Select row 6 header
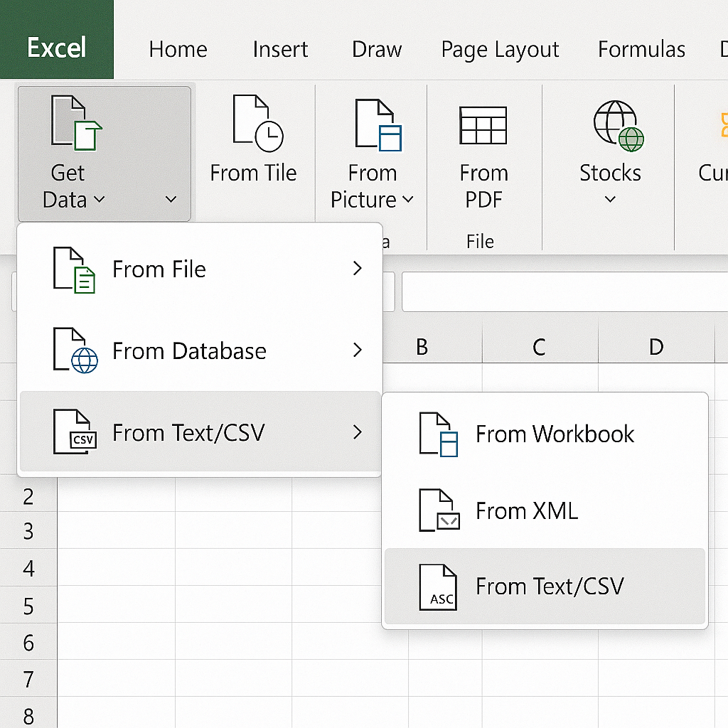728x728 pixels. pyautogui.click(x=28, y=643)
